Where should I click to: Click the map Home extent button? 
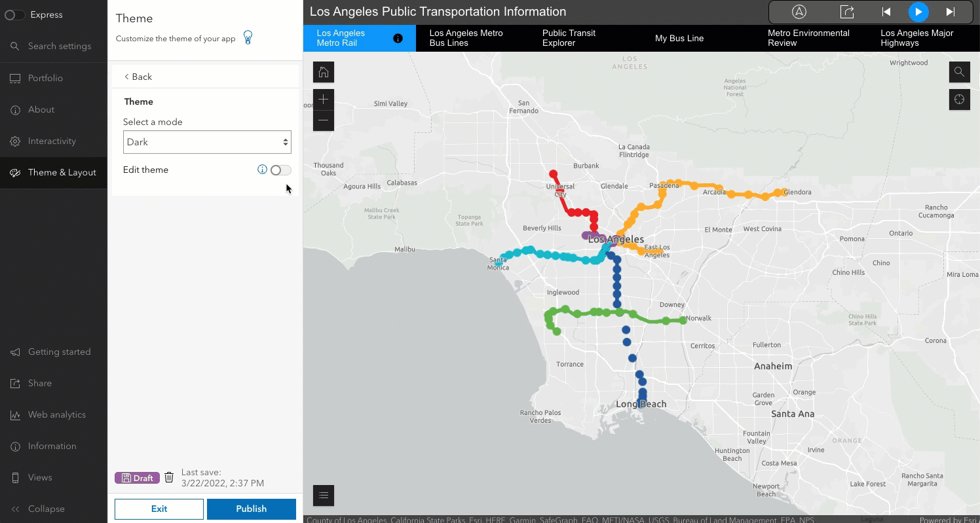[x=324, y=72]
